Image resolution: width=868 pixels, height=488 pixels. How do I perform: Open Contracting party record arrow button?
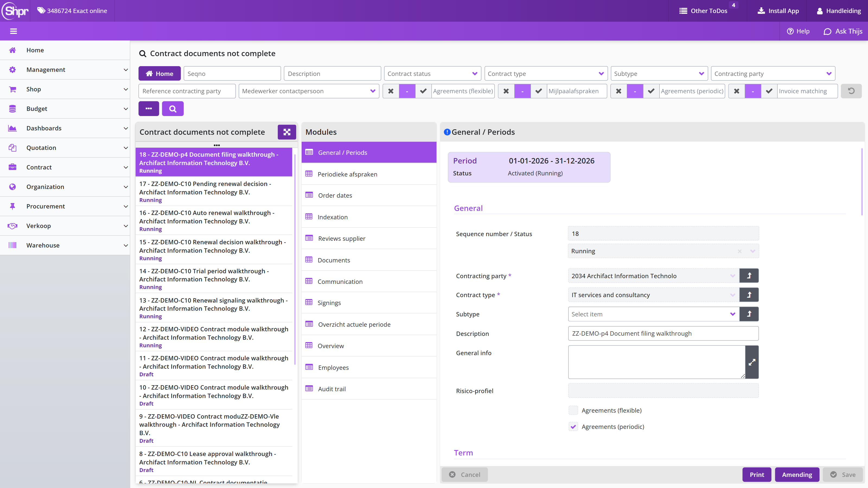coord(749,275)
